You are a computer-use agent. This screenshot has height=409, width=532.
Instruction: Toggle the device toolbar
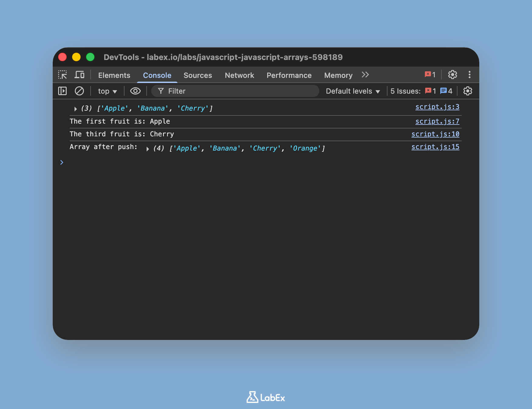80,75
